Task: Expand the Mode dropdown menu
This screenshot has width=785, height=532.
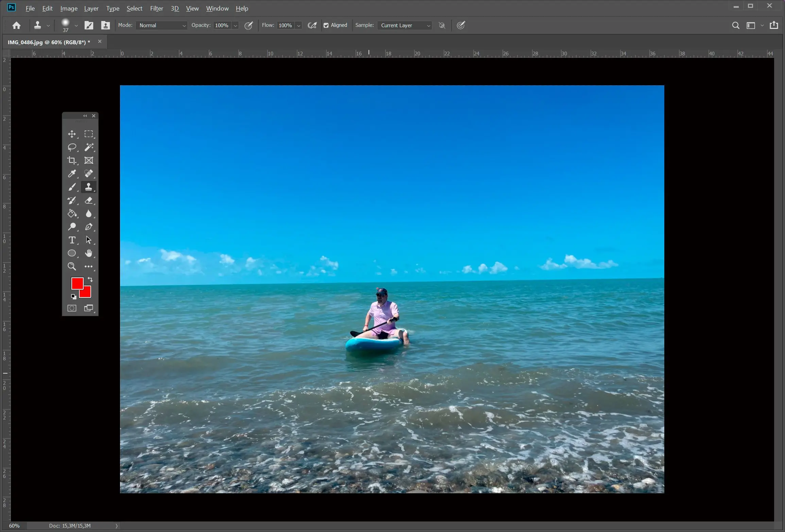Action: 184,25
